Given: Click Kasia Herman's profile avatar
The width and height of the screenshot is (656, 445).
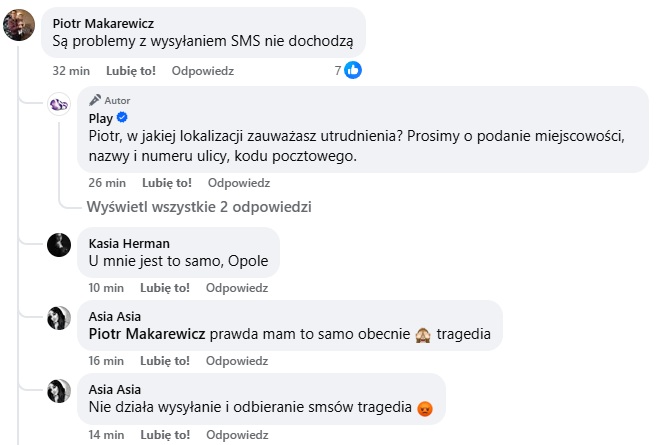Looking at the screenshot, I should click(x=59, y=246).
